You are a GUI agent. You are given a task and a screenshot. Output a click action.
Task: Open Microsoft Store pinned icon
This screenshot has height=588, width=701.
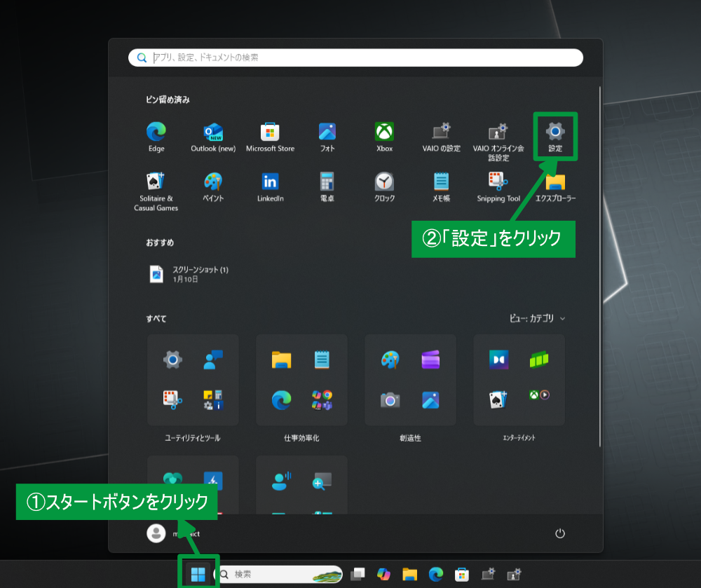(270, 132)
